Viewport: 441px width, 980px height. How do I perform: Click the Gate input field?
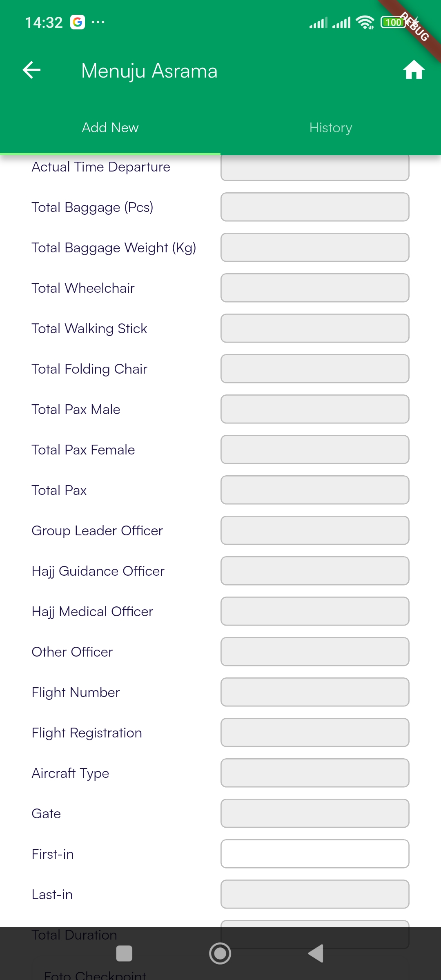pos(315,813)
